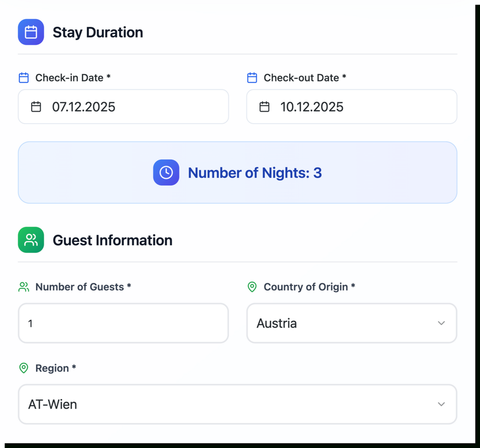Click calendar icon inside Check-in date field
The image size is (480, 448).
[x=36, y=107]
